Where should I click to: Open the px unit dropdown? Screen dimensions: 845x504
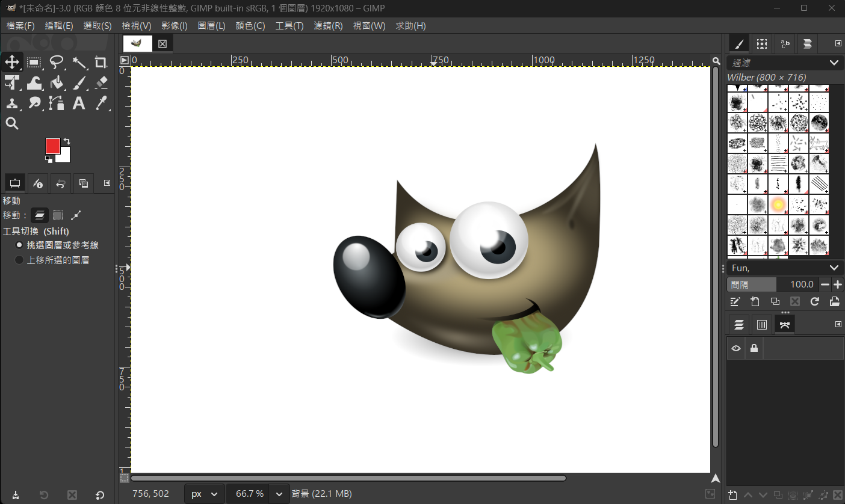[204, 494]
